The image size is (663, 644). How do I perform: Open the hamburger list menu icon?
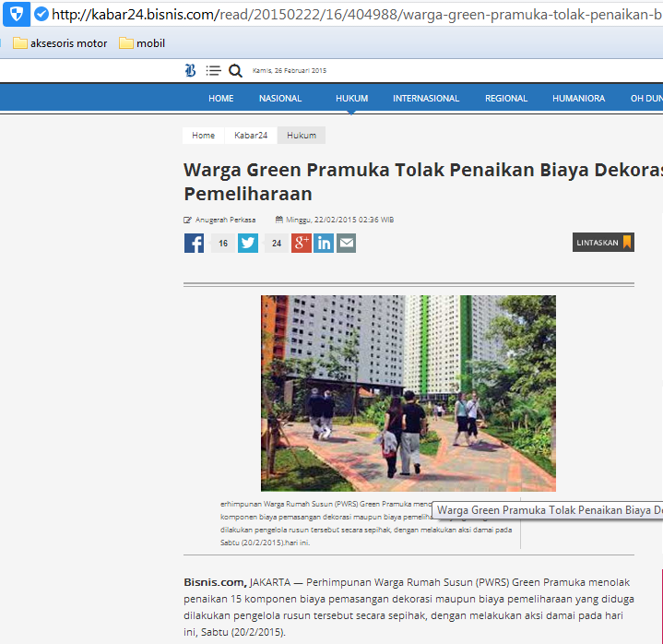(x=214, y=70)
